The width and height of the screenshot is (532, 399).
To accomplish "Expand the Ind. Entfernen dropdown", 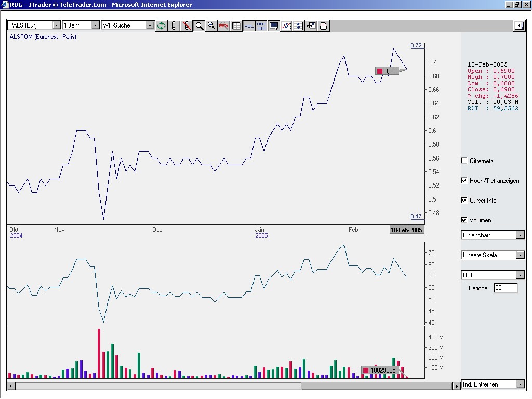I will [x=521, y=384].
